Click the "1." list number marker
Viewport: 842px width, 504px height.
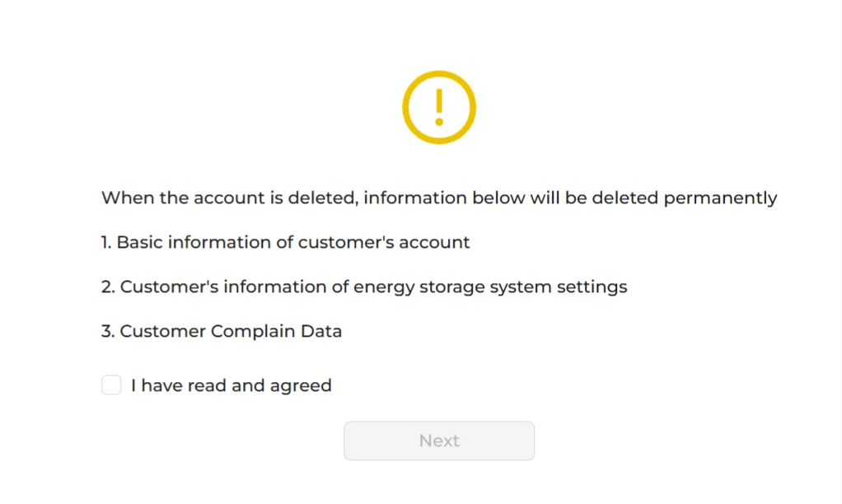click(x=106, y=243)
